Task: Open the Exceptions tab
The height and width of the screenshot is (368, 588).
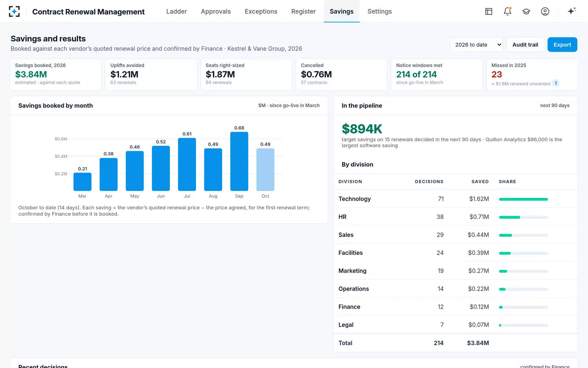Action: [261, 11]
